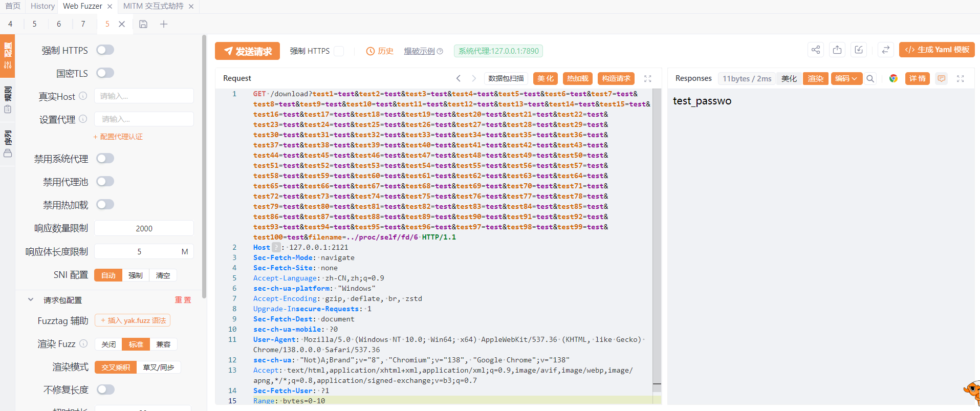Open the 编码 dropdown in Responses
The image size is (980, 411).
coord(846,78)
